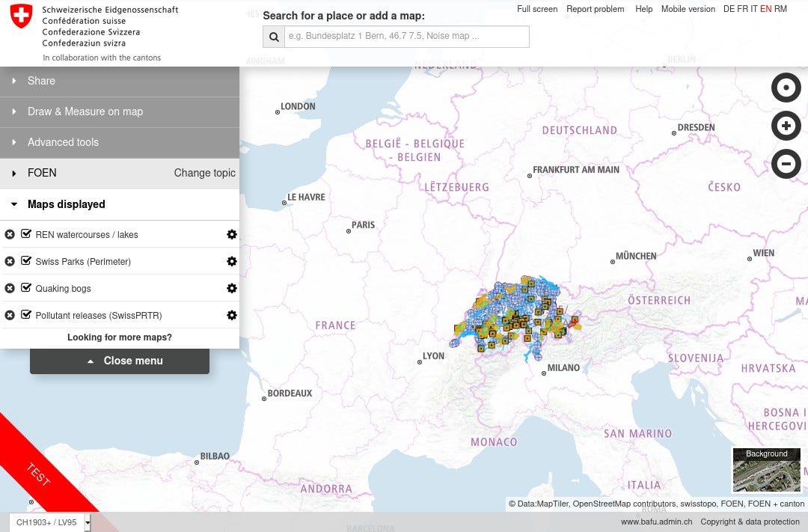This screenshot has width=808, height=532.
Task: Switch language to RM
Action: pyautogui.click(x=780, y=9)
